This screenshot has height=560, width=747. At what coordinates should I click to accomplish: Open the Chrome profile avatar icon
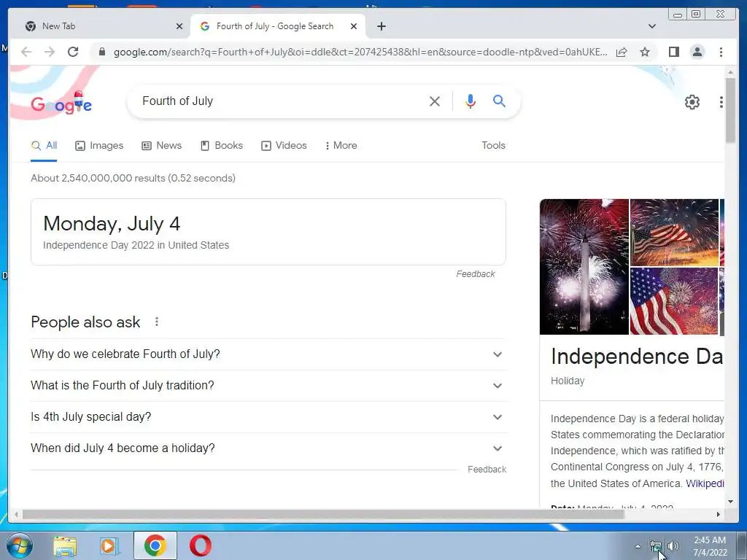pos(697,52)
